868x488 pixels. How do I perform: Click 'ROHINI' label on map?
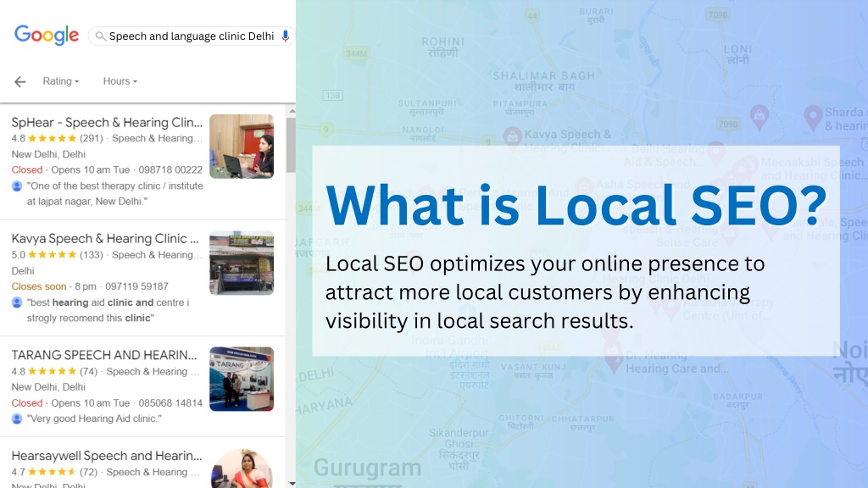[x=442, y=42]
